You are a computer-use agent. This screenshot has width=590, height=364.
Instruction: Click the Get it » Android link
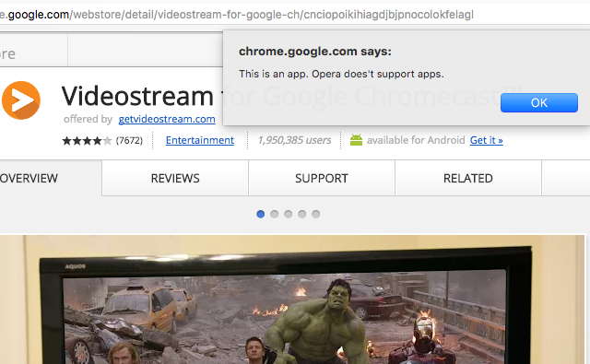(486, 140)
